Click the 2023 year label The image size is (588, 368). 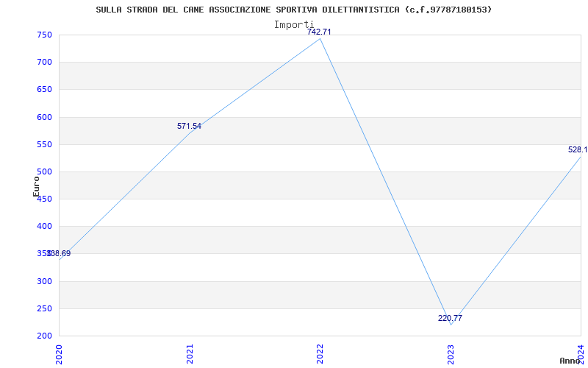[x=451, y=354]
